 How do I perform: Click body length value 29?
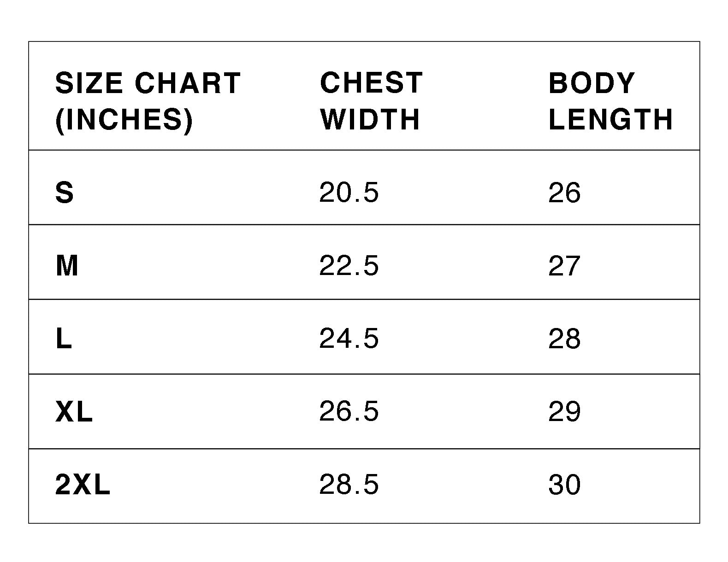tap(564, 411)
